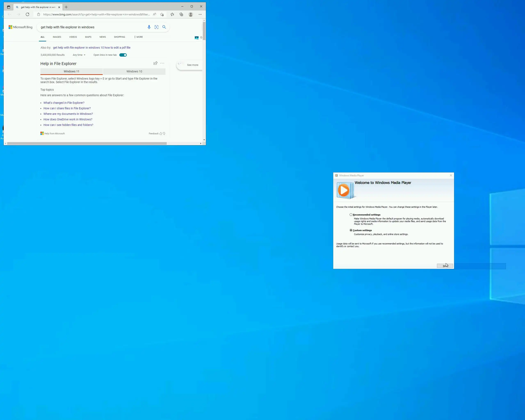
Task: Refresh the Edge browser page
Action: [x=27, y=14]
